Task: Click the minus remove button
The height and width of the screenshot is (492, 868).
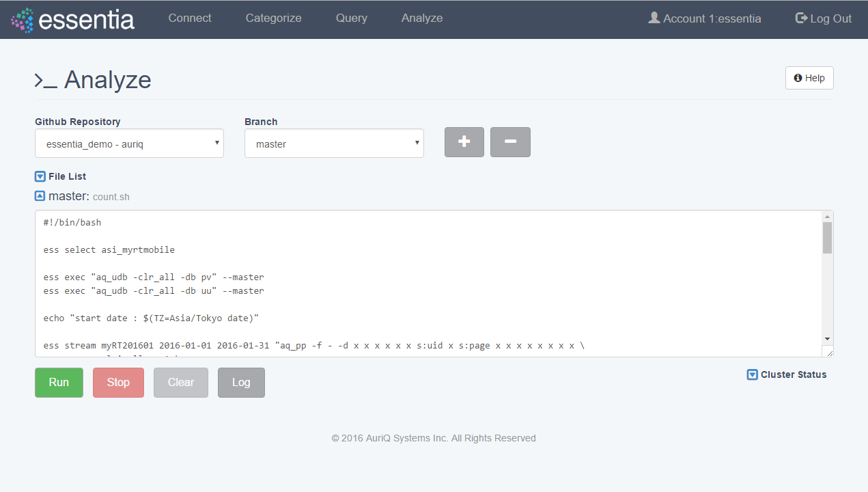Action: coord(510,142)
